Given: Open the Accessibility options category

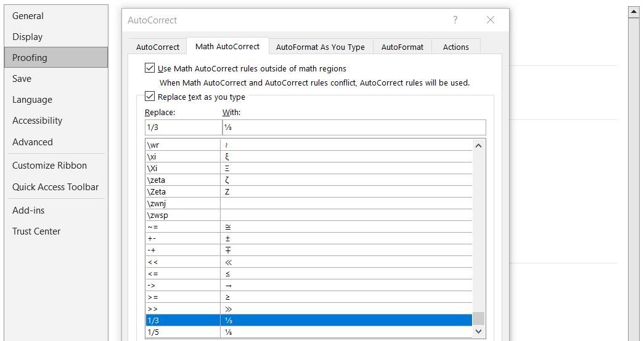Looking at the screenshot, I should [56, 120].
